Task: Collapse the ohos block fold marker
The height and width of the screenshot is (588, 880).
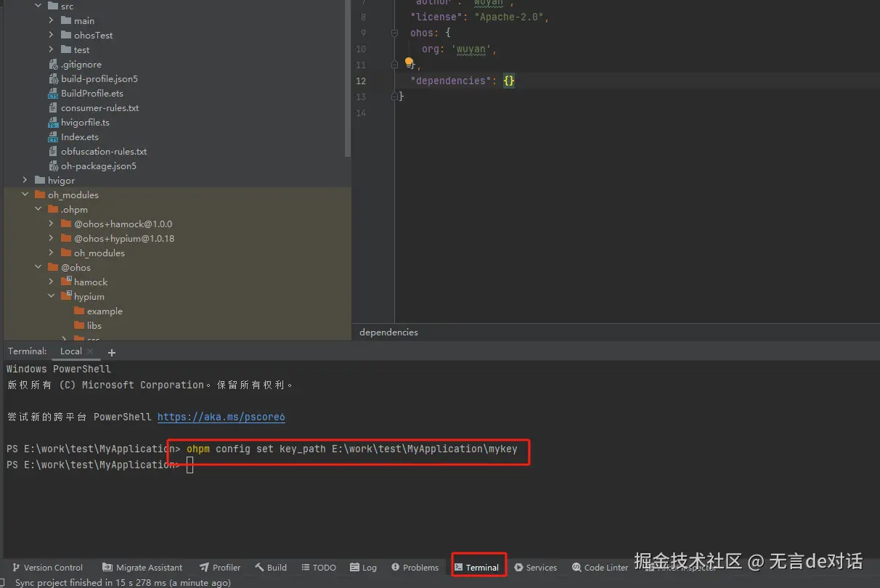Action: (x=395, y=33)
